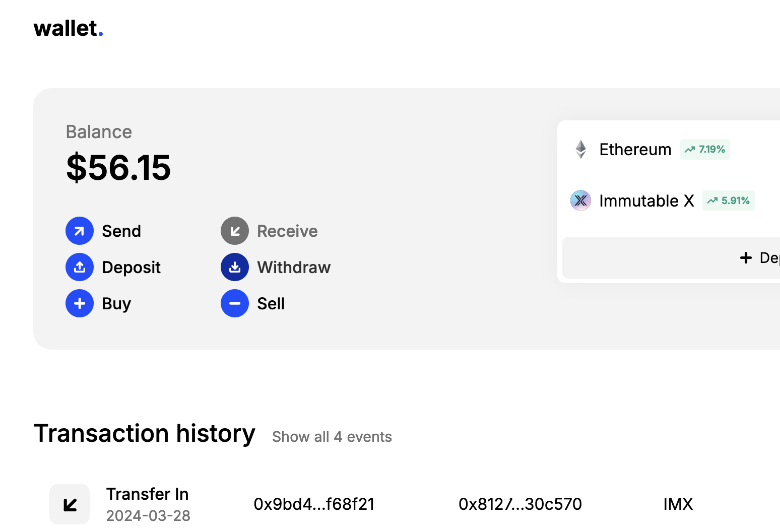
Task: Click the Send arrow icon
Action: (x=80, y=231)
